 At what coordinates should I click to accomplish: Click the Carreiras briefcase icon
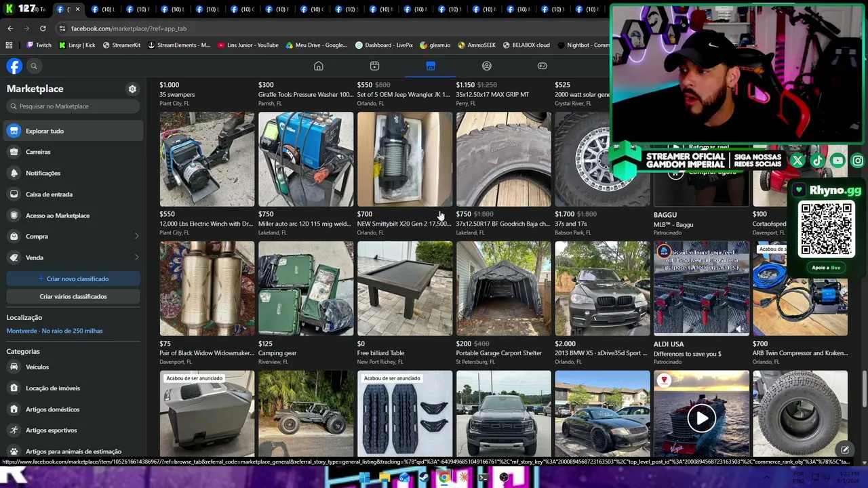[x=14, y=152]
